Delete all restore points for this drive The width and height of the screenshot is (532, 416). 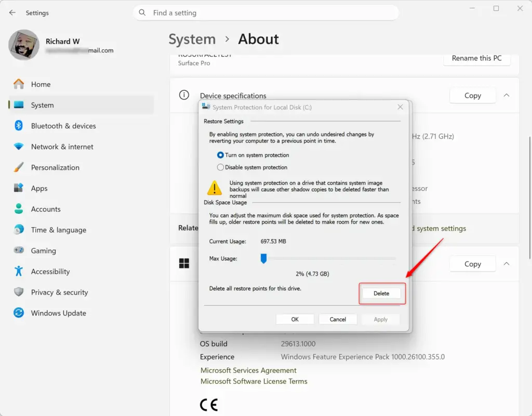pos(381,293)
